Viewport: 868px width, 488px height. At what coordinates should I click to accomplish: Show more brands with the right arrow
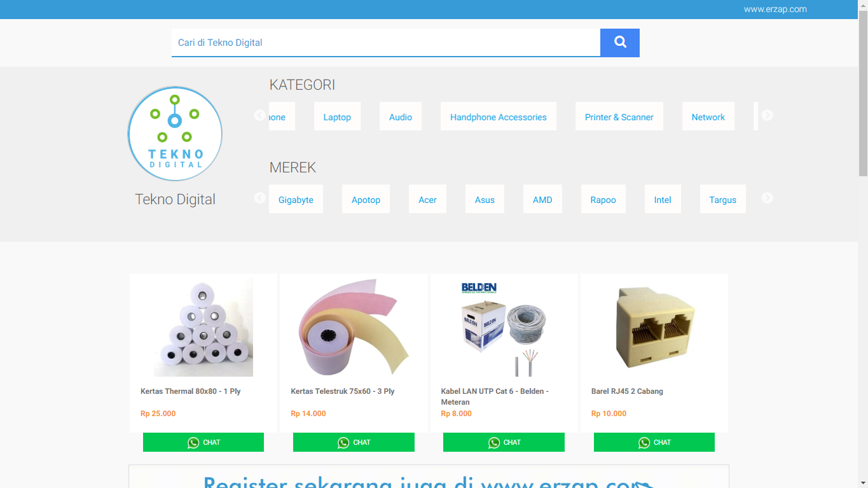768,198
